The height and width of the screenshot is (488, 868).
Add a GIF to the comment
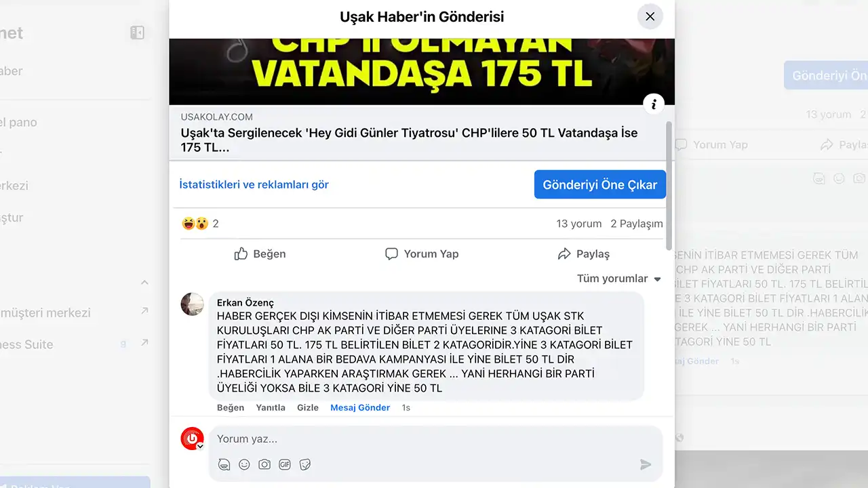tap(285, 464)
